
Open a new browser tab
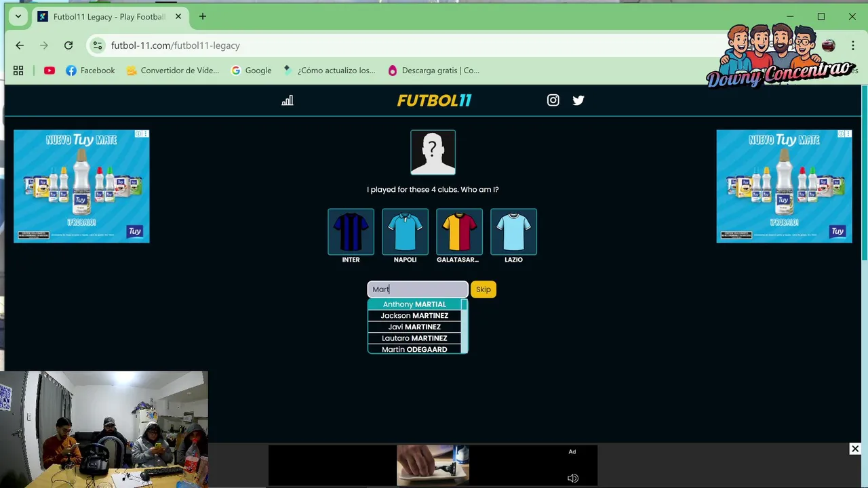click(x=203, y=16)
